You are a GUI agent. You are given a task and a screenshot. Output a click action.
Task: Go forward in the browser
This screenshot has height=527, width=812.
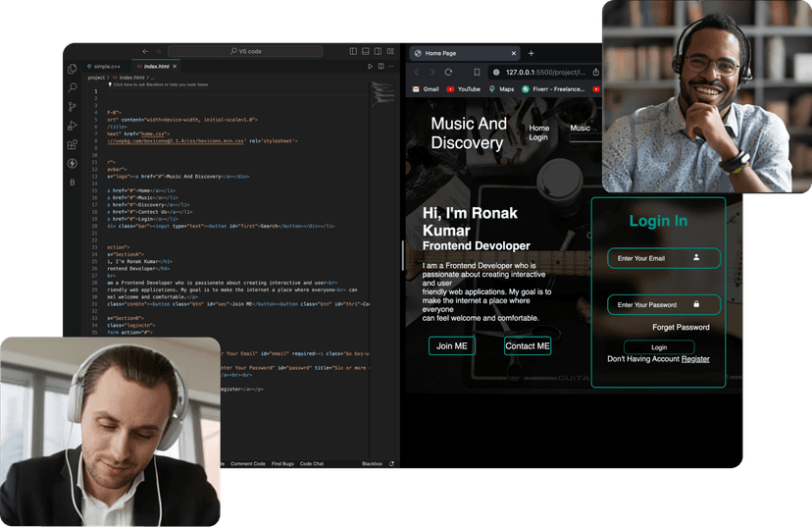(432, 72)
